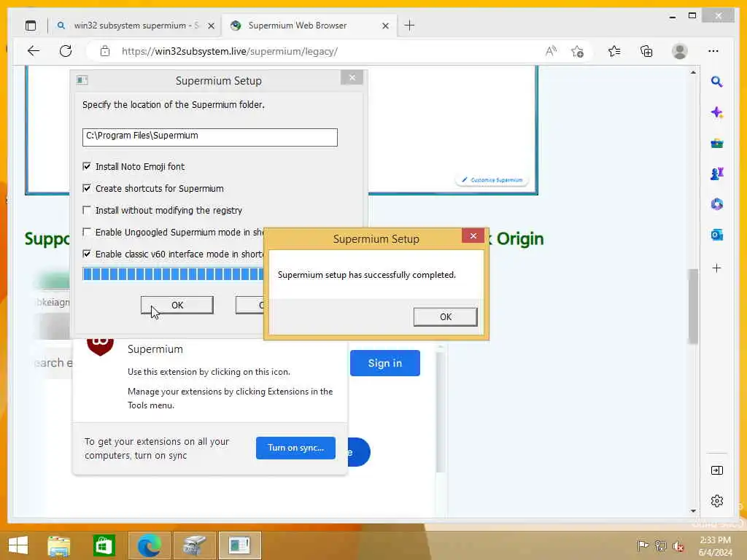Open Windows Start button
The image size is (747, 560).
point(18,545)
